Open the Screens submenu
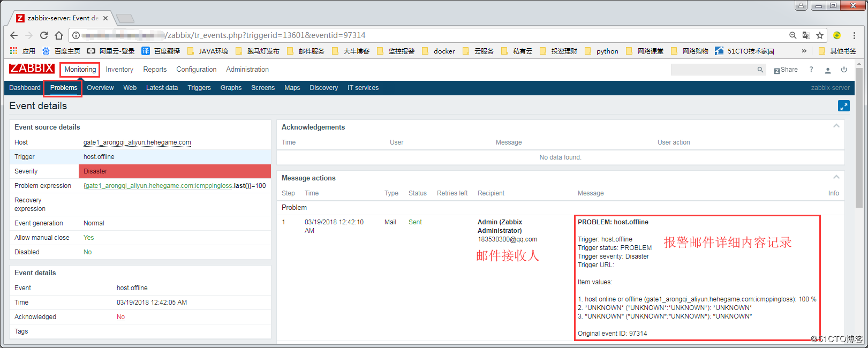868x348 pixels. pyautogui.click(x=263, y=88)
